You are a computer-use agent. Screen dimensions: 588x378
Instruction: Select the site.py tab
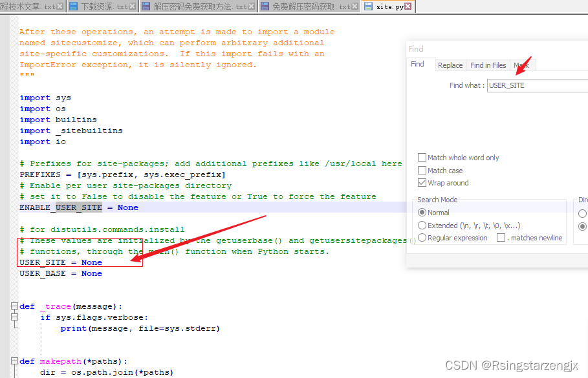coord(389,6)
